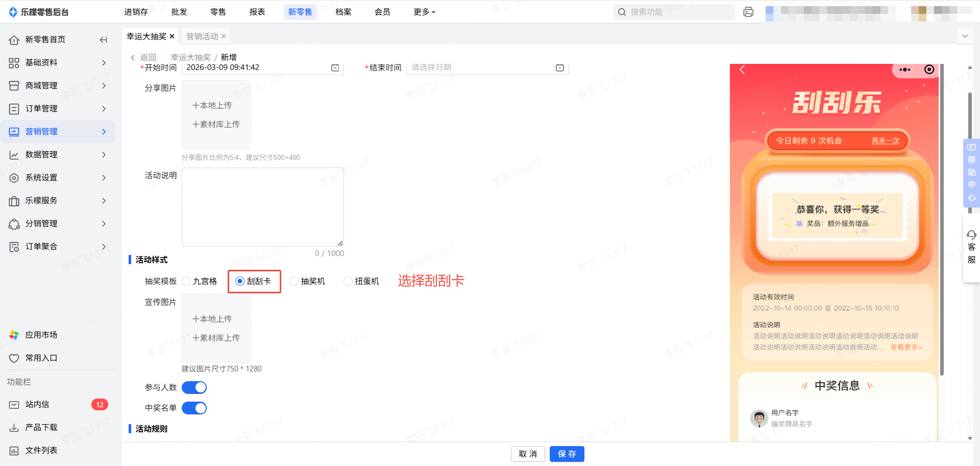Toggle the 参与人数 switch

(x=194, y=388)
